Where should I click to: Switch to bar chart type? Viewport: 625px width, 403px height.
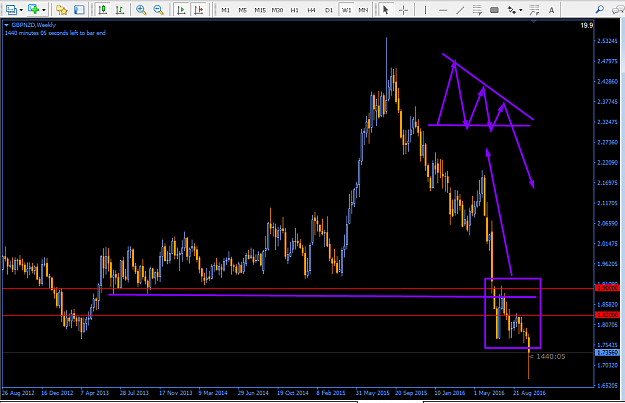(120, 10)
